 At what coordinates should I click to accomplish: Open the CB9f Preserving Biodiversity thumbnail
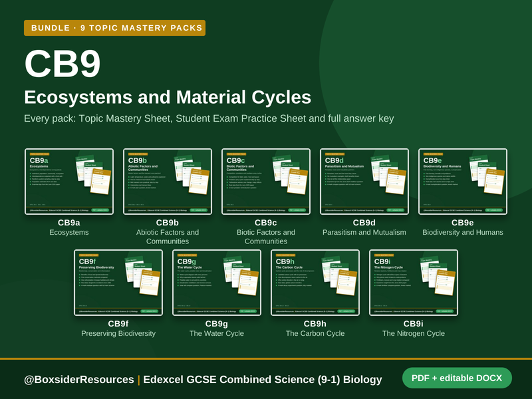pyautogui.click(x=118, y=283)
